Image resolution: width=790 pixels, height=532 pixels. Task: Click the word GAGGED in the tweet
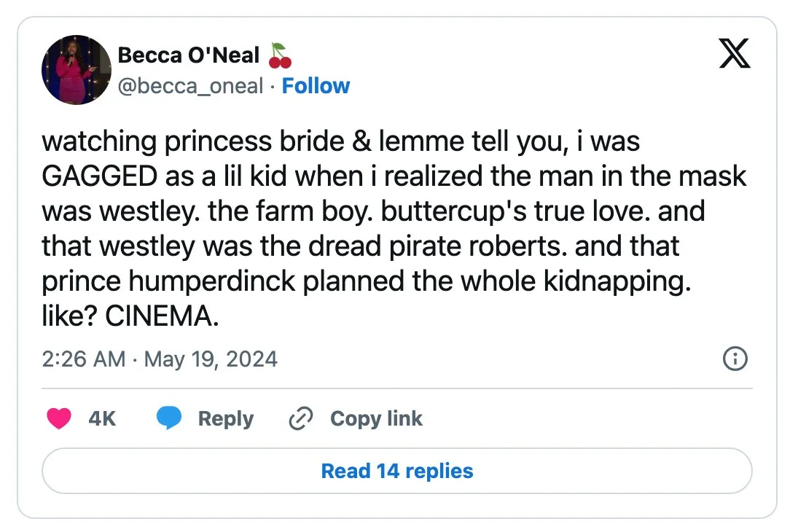click(99, 176)
